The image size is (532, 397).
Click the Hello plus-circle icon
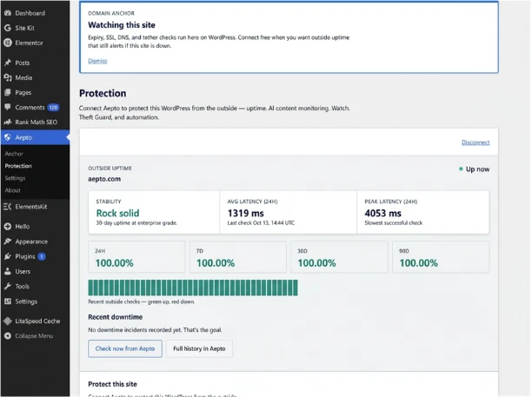tap(8, 227)
